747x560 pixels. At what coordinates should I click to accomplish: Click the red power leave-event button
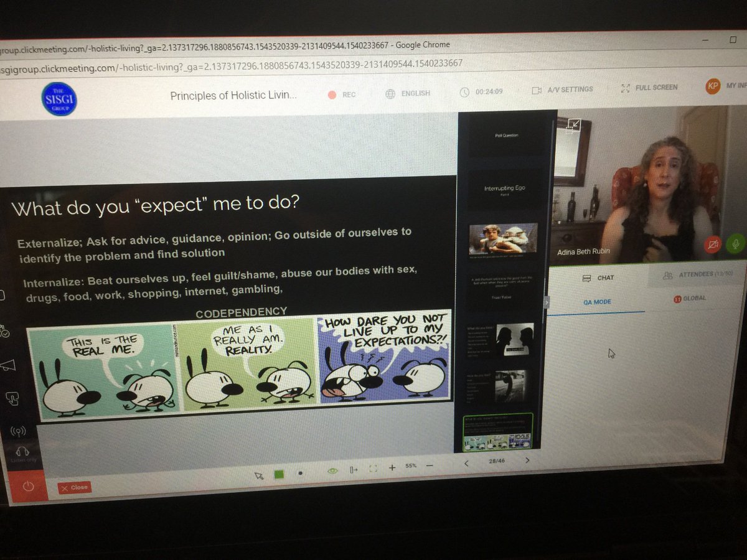[28, 488]
